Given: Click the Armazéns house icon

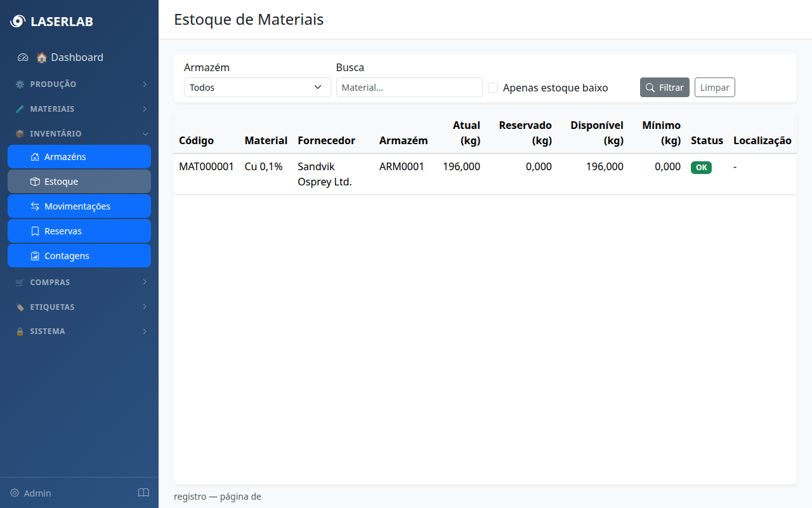Looking at the screenshot, I should [35, 157].
